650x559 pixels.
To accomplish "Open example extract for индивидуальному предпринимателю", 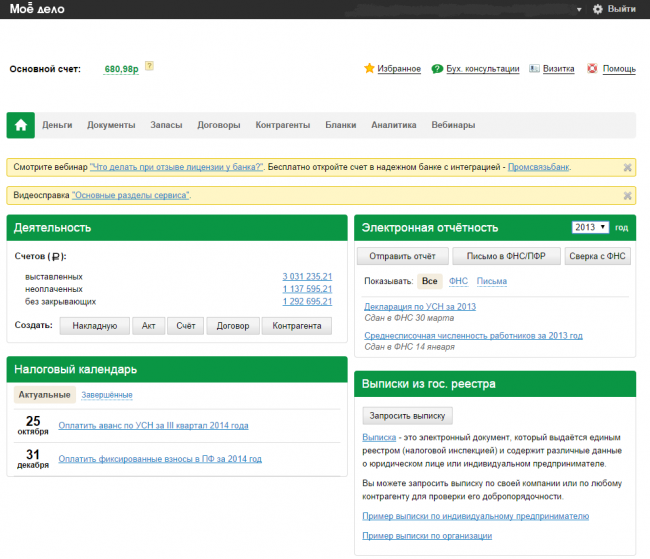I will [x=475, y=516].
